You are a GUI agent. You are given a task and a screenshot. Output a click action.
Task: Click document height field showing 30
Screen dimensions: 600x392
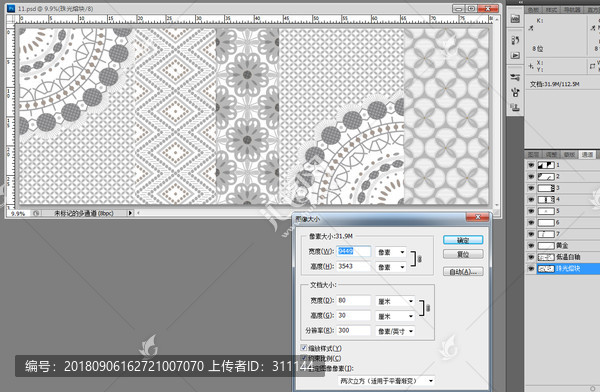point(354,315)
